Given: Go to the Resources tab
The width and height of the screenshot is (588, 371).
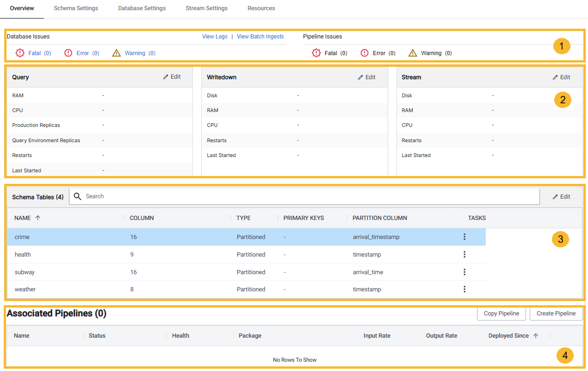Looking at the screenshot, I should click(x=261, y=8).
